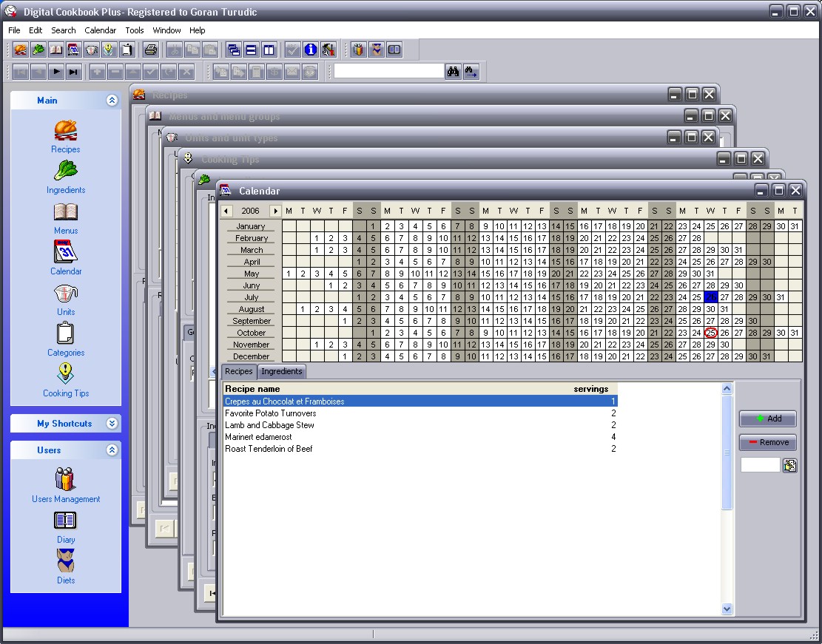Select the circled October 25 date

tap(710, 333)
